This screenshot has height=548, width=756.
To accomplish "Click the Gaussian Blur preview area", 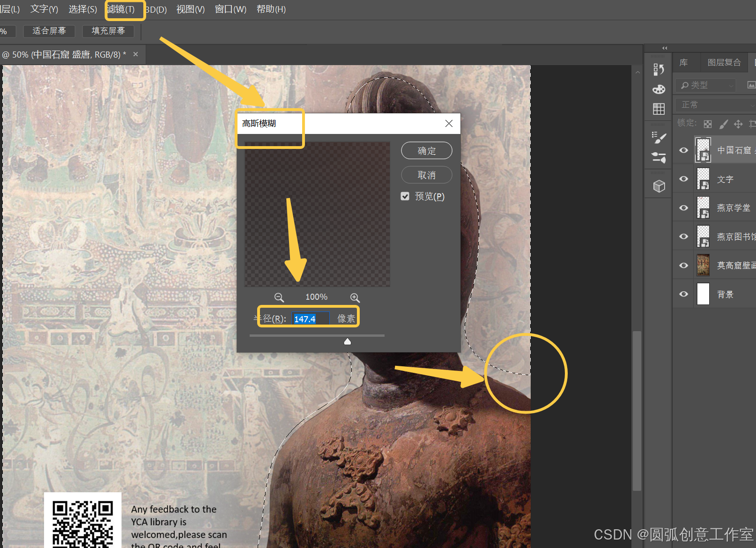I will tap(317, 214).
